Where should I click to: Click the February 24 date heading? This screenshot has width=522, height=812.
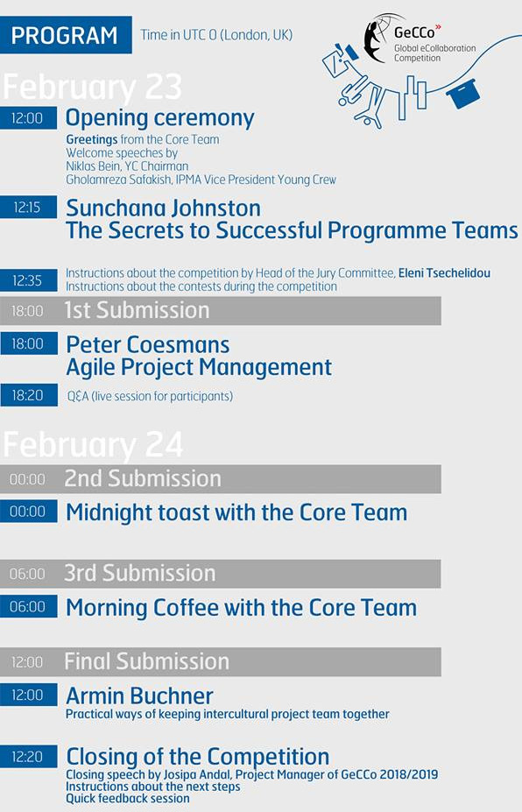pos(93,445)
